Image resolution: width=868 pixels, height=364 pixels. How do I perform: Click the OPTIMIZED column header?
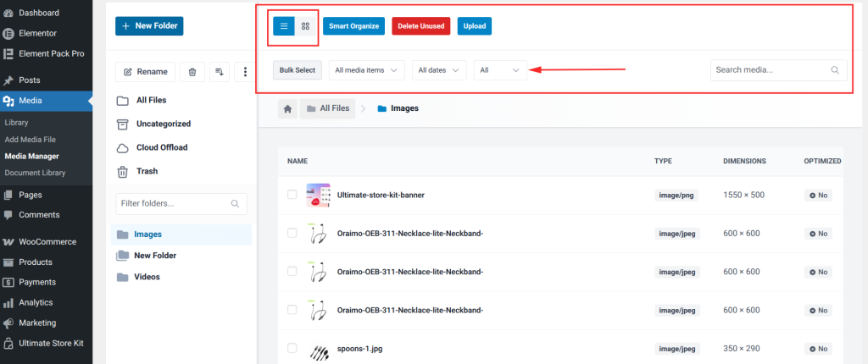pyautogui.click(x=822, y=161)
